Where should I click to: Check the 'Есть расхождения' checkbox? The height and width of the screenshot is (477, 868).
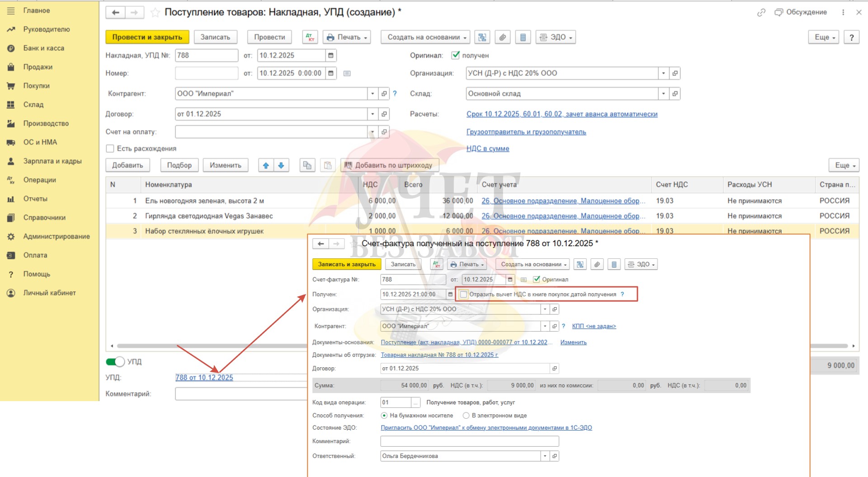pyautogui.click(x=110, y=149)
